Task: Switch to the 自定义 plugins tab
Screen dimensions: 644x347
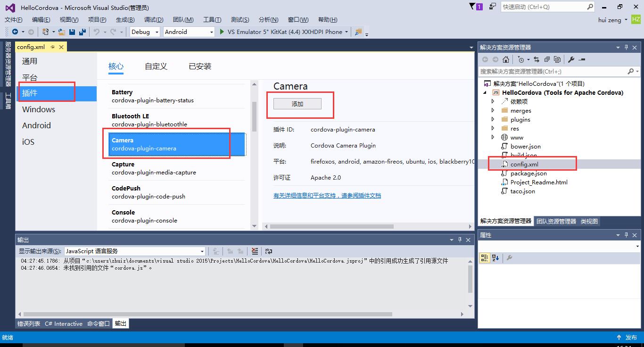Action: [x=156, y=66]
